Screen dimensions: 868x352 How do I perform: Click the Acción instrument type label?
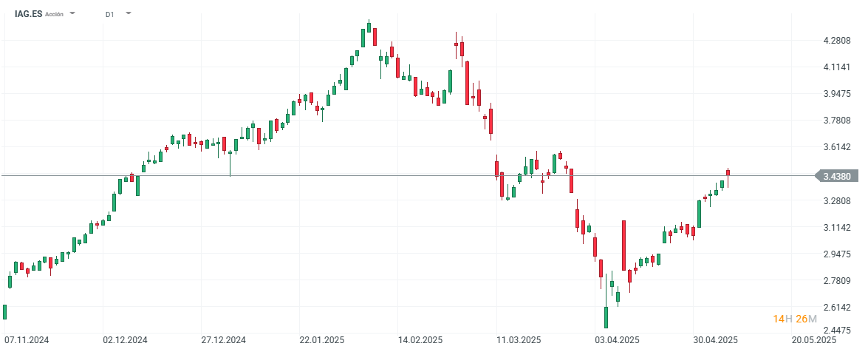point(55,14)
